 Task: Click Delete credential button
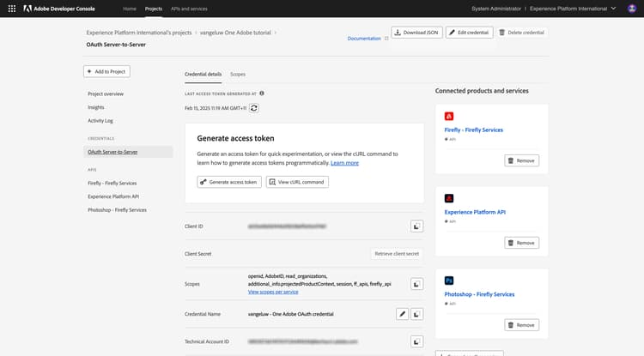coord(521,33)
